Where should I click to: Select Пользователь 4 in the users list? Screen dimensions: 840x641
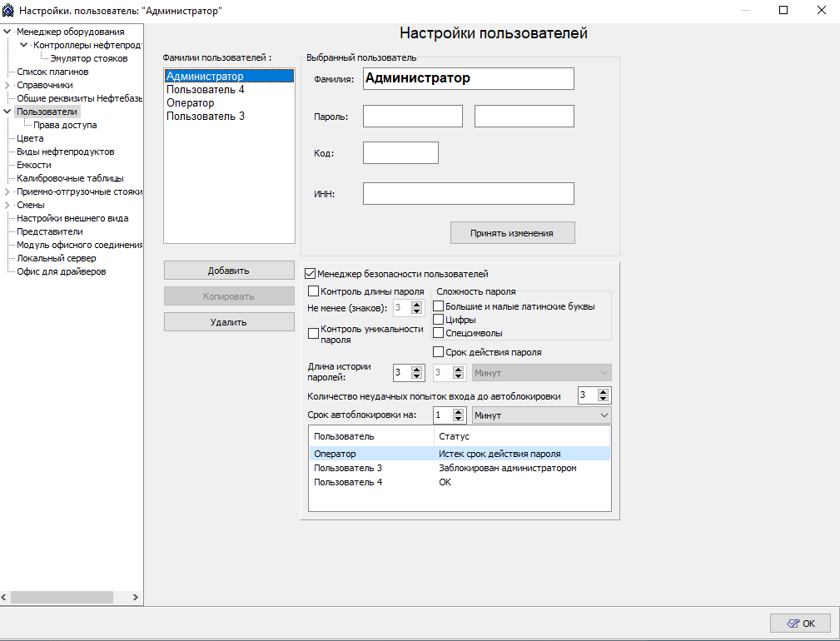pos(229,89)
